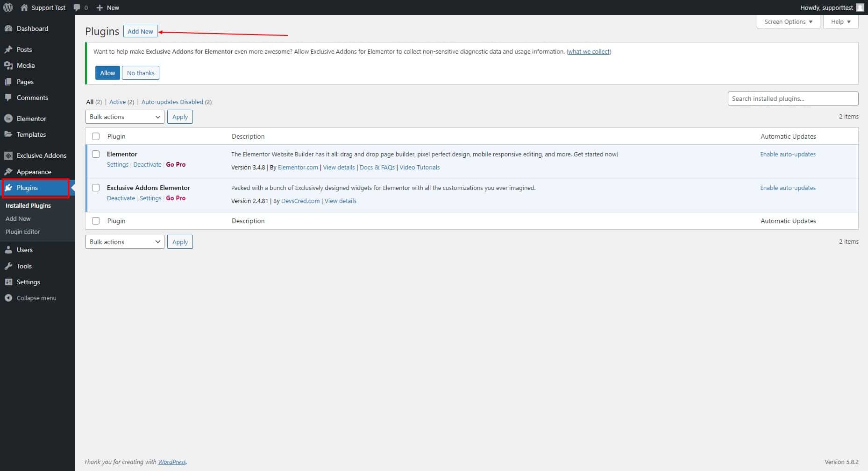Open Settings under Exclusive Addons Elementor
The image size is (868, 471).
click(150, 198)
